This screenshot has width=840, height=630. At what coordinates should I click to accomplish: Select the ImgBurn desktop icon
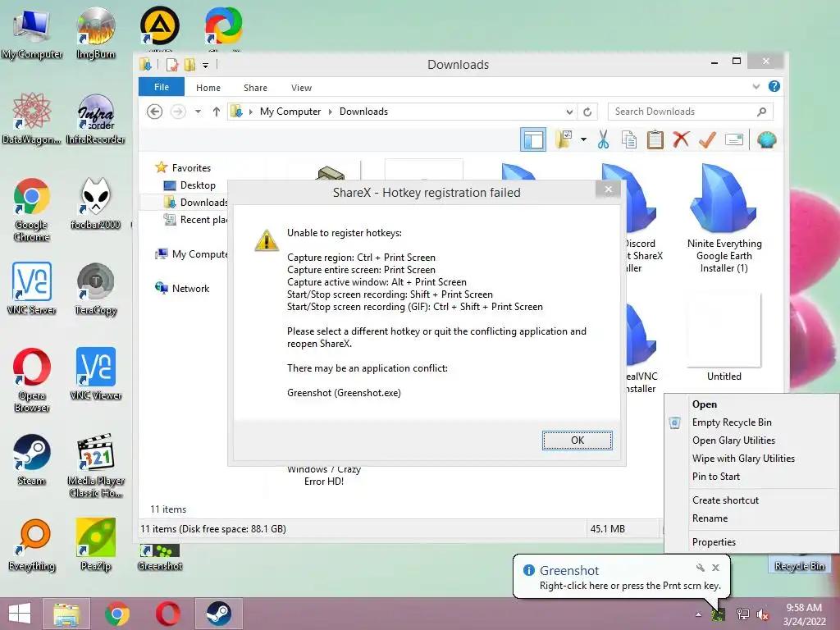coord(95,33)
